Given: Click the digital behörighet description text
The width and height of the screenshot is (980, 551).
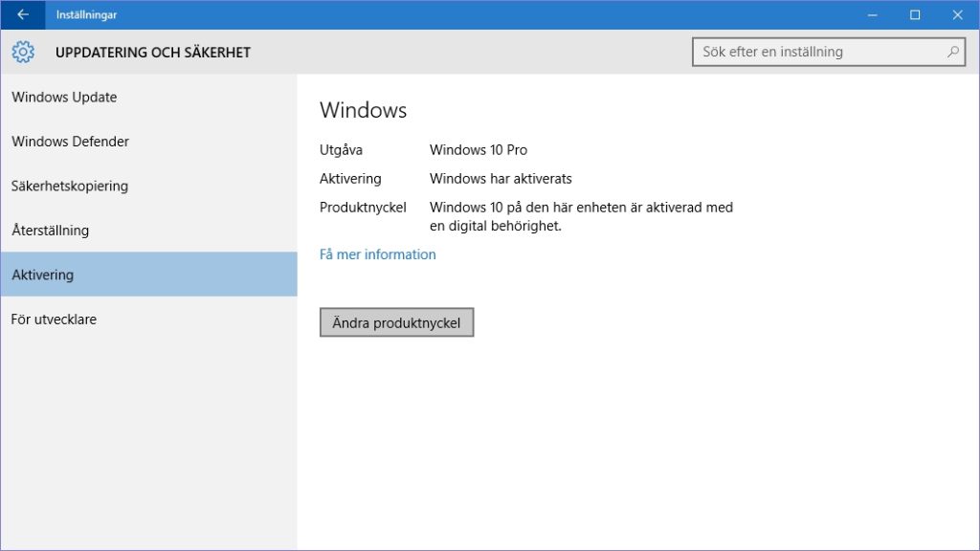Looking at the screenshot, I should (580, 217).
